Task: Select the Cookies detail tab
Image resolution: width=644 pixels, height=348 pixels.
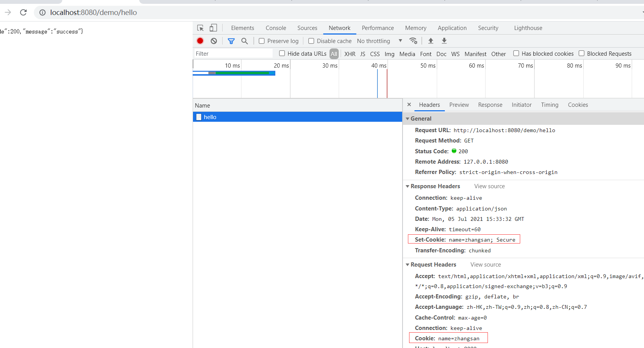Action: [x=578, y=105]
